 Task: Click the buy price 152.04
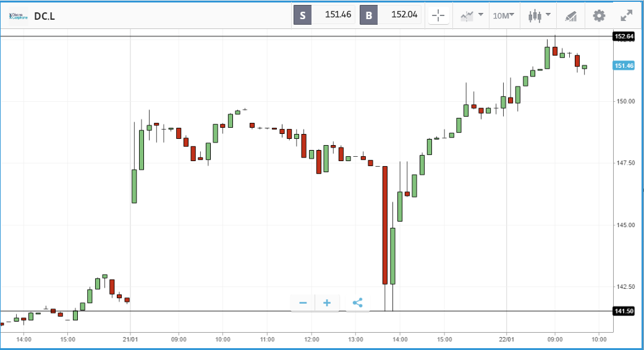(x=404, y=15)
